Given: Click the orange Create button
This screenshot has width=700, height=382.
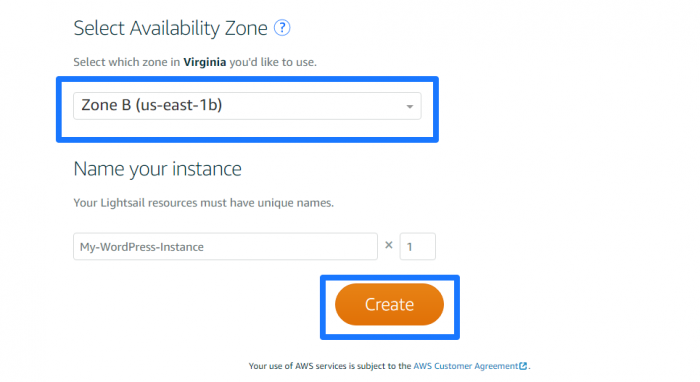Looking at the screenshot, I should pos(389,304).
